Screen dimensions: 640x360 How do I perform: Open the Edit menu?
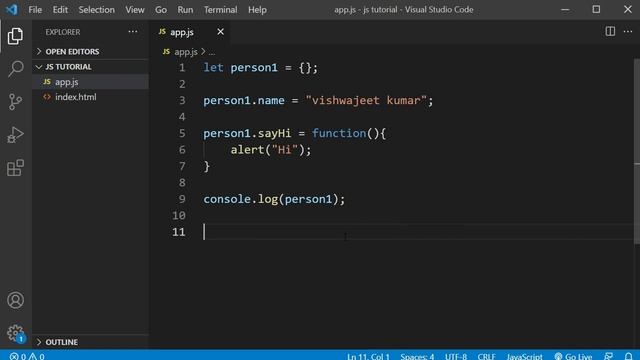[x=60, y=9]
